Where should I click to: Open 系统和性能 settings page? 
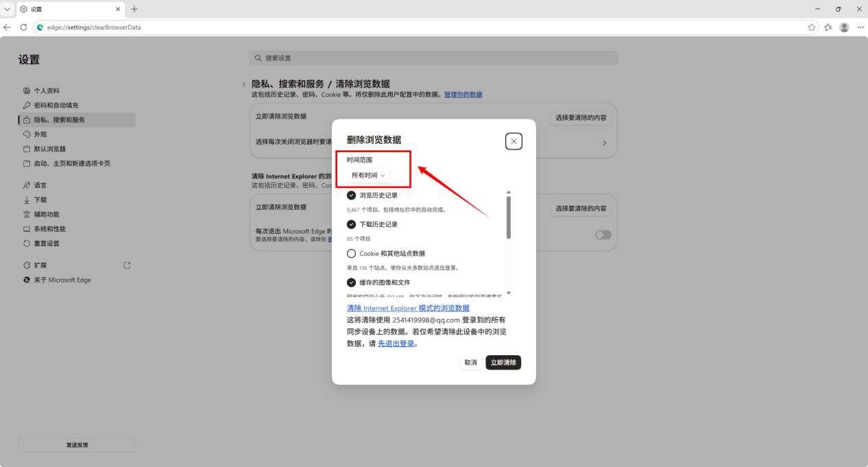(77, 229)
